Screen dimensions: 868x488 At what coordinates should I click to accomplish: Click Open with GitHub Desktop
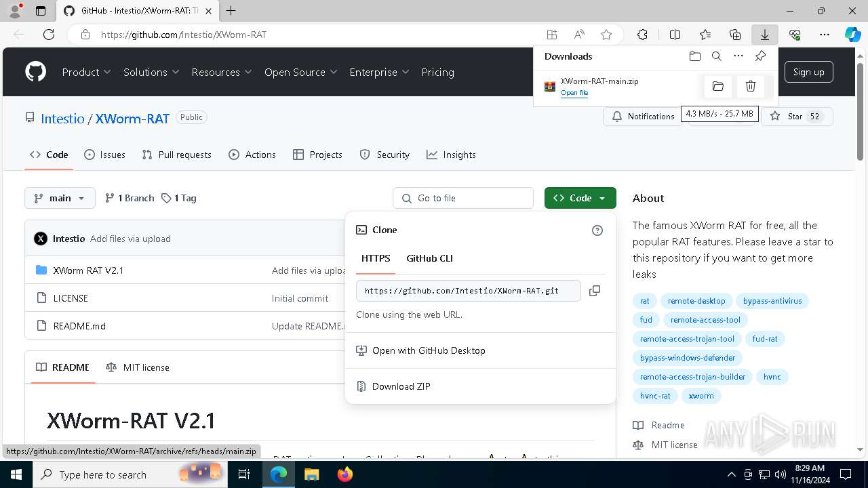[429, 350]
